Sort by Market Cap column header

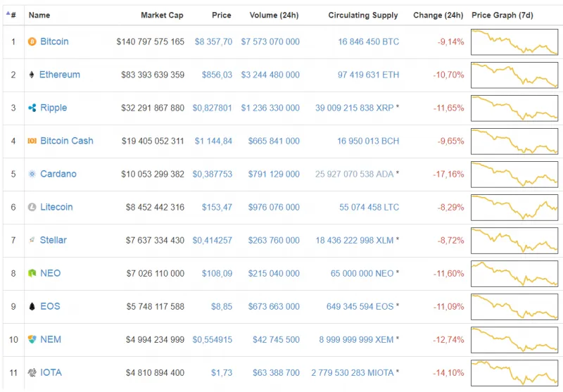pos(162,15)
